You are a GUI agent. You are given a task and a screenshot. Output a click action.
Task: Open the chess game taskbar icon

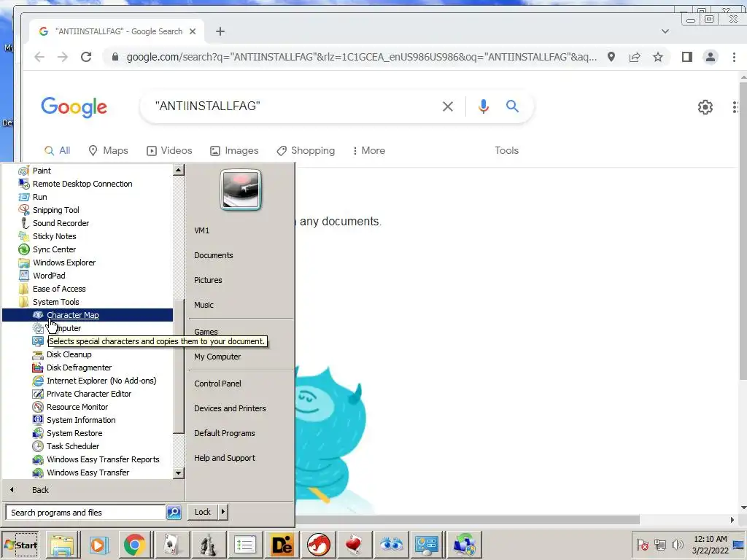208,545
